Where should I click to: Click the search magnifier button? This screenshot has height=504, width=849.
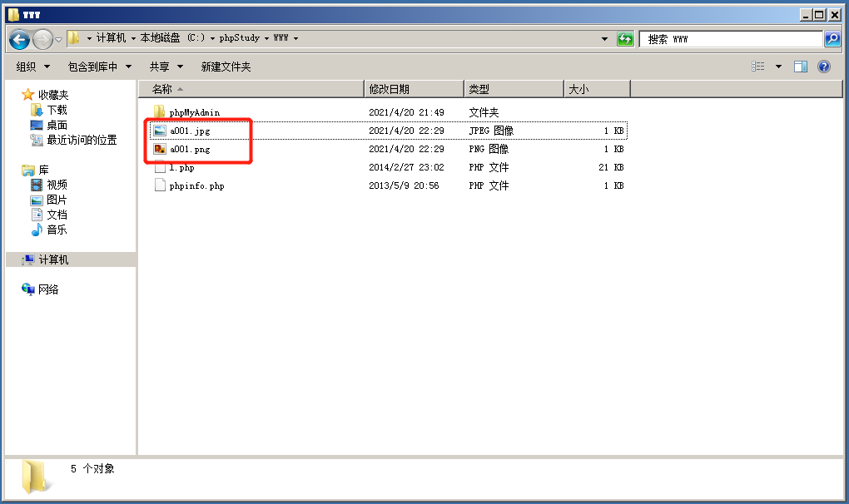click(x=832, y=39)
